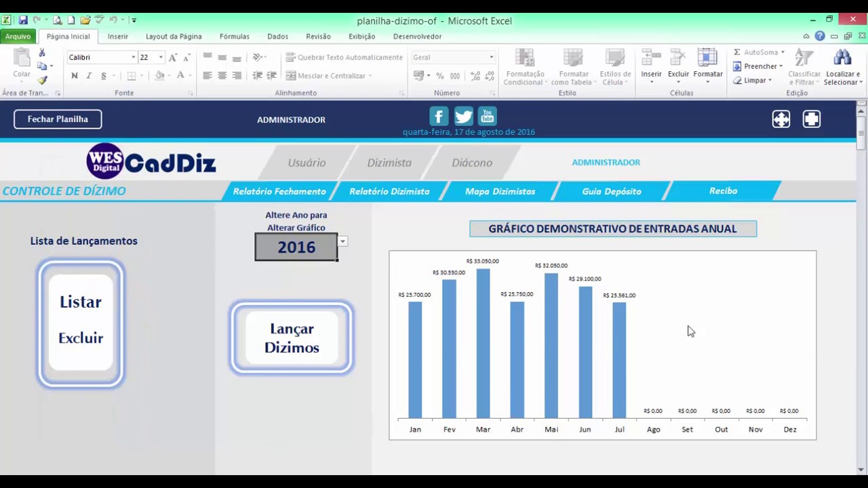The image size is (868, 488).
Task: Switch to the Inserir ribbon tab
Action: (118, 37)
